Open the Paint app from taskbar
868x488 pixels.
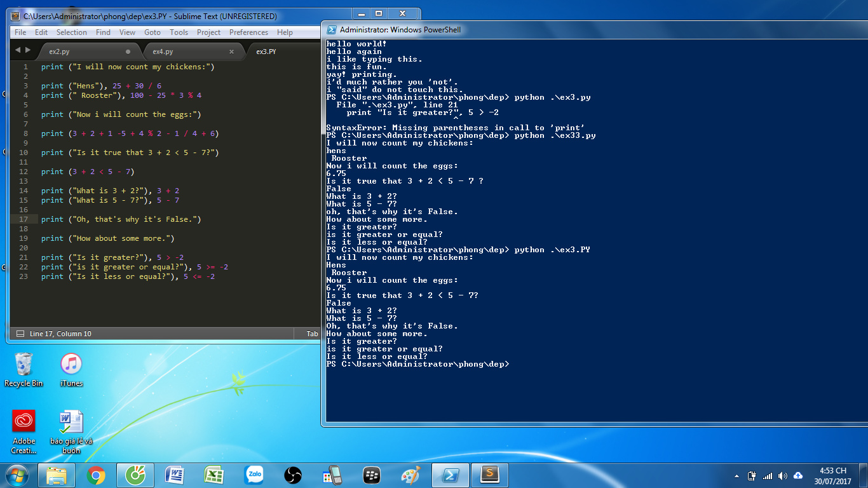click(411, 475)
